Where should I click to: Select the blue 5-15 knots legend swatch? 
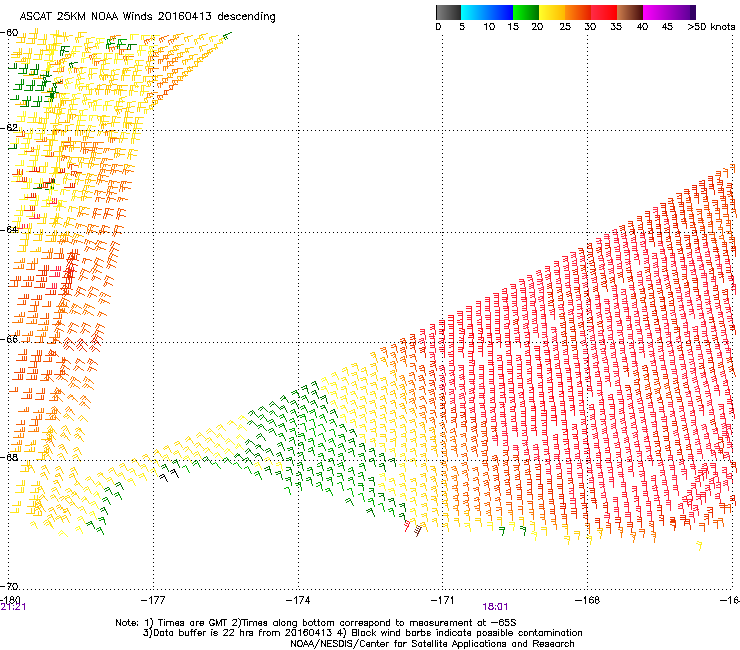click(x=487, y=12)
